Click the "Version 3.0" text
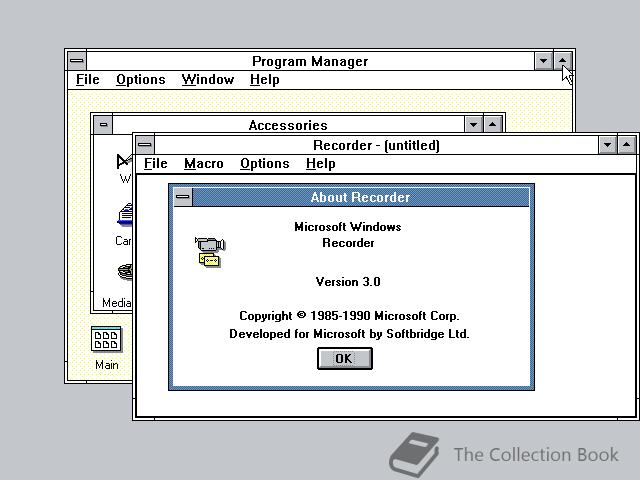 tap(348, 282)
